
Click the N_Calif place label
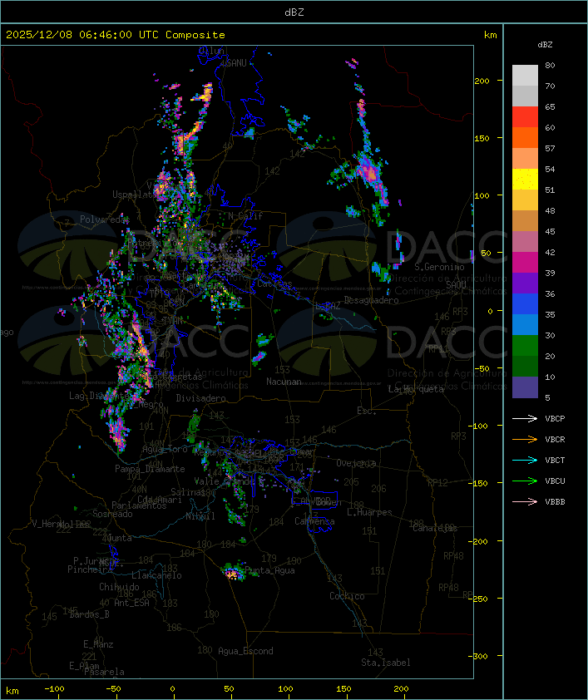(x=245, y=216)
